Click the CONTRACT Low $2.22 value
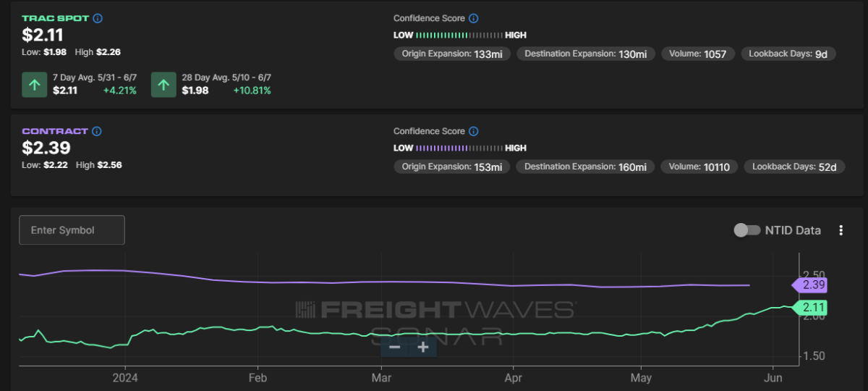This screenshot has width=868, height=391. [x=54, y=164]
